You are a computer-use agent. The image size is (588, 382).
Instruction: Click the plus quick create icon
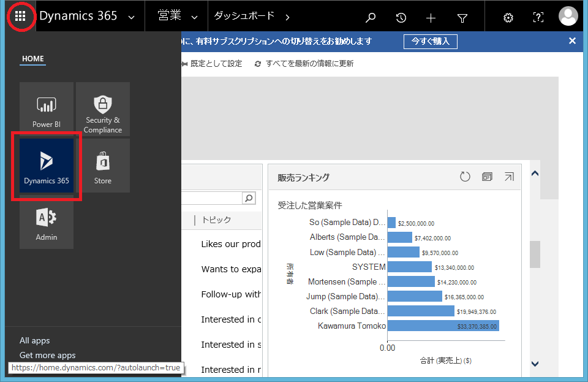pos(431,18)
